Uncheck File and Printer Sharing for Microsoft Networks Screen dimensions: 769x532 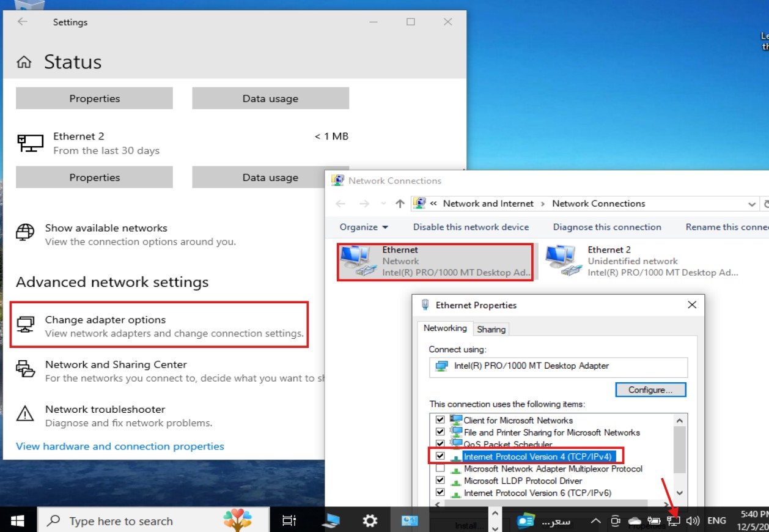point(440,432)
